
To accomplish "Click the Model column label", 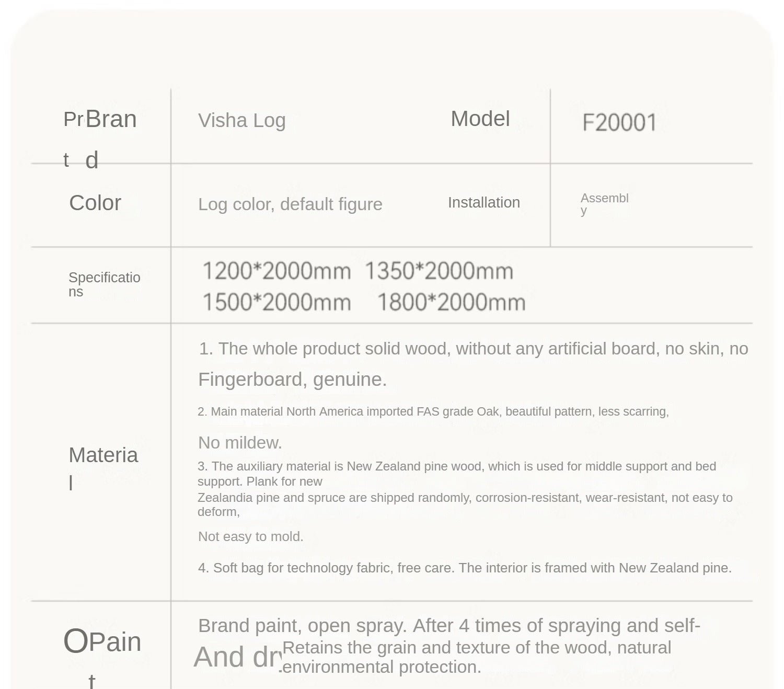I will pyautogui.click(x=480, y=119).
